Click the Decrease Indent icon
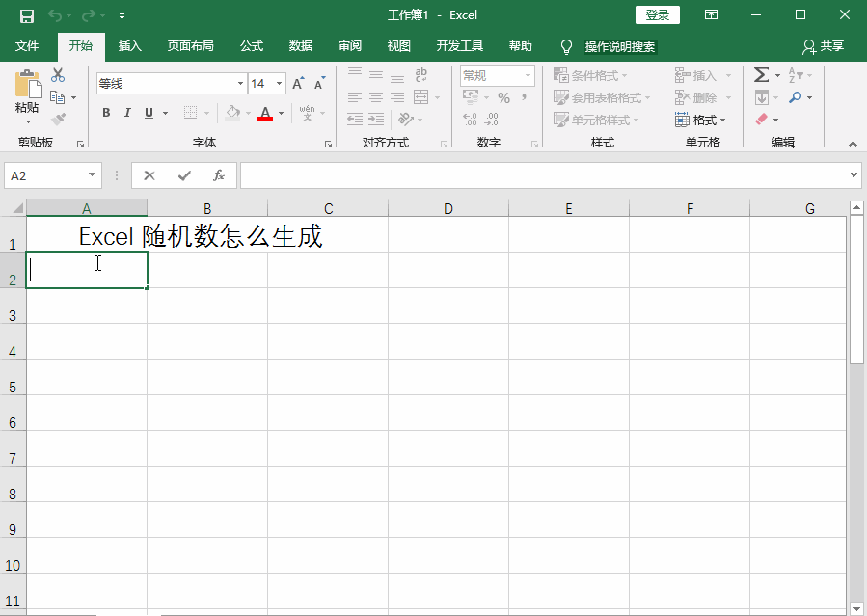The width and height of the screenshot is (867, 616). [x=355, y=119]
